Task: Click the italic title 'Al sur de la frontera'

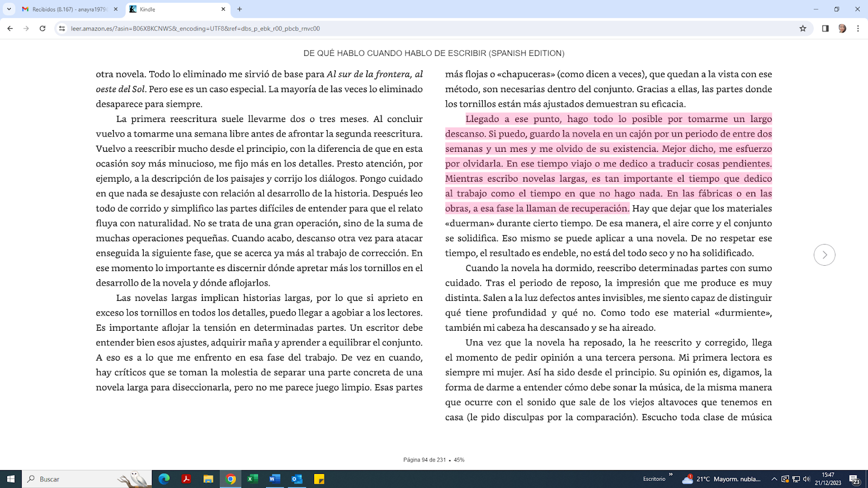Action: pos(369,74)
